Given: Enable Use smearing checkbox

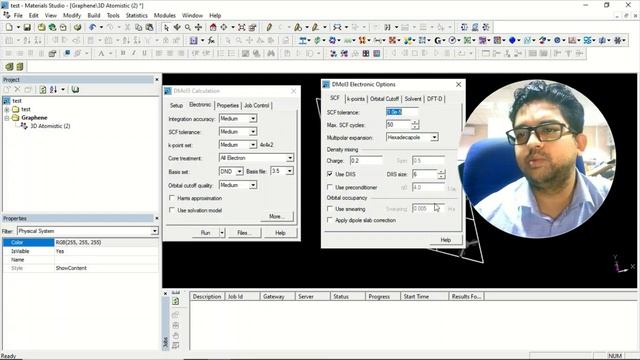Looking at the screenshot, I should coord(330,209).
